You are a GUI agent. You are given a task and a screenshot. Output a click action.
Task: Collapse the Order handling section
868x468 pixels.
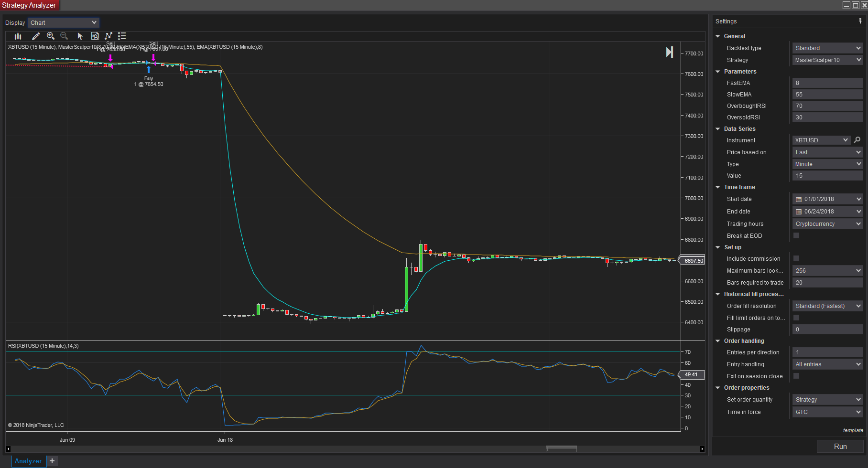(x=718, y=341)
